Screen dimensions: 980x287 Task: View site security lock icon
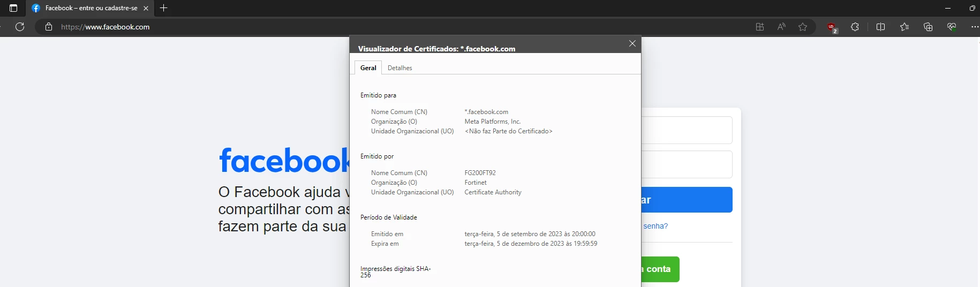[x=49, y=27]
